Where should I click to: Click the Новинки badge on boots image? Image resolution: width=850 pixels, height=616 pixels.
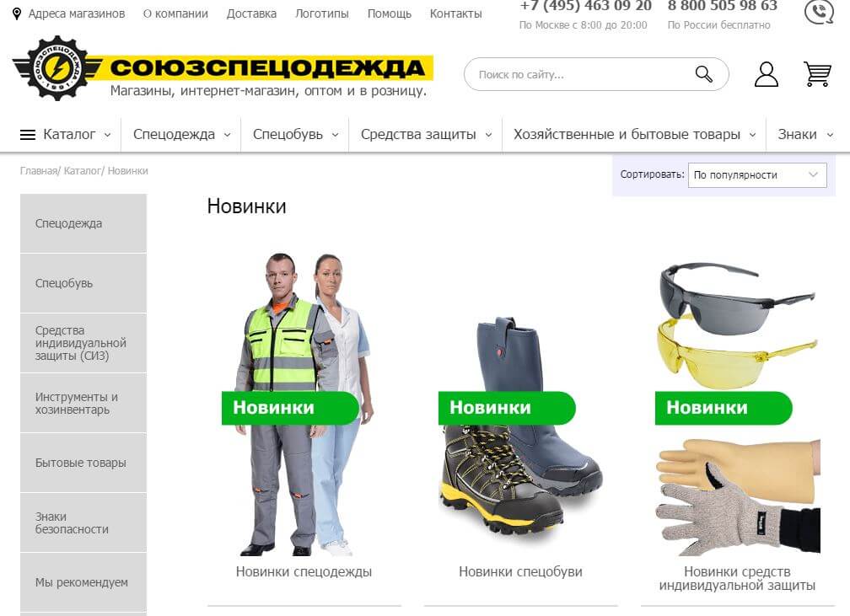507,408
